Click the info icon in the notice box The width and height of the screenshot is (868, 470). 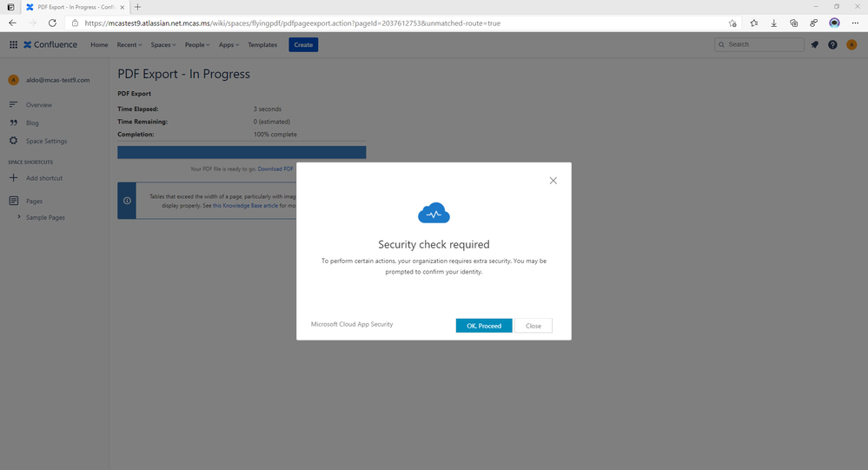(x=127, y=201)
